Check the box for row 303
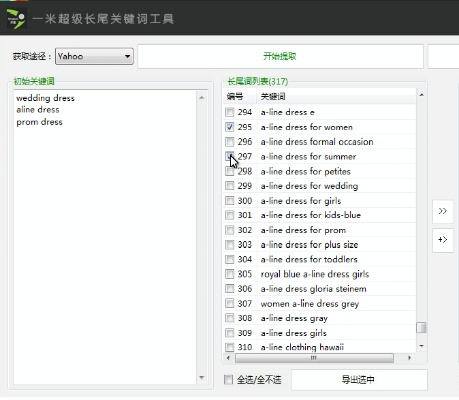This screenshot has width=459, height=400. [x=230, y=245]
